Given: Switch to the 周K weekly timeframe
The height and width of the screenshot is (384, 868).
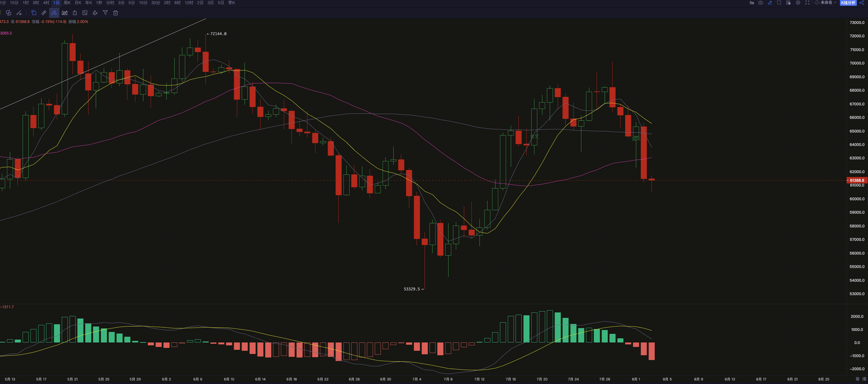Looking at the screenshot, I should (x=67, y=3).
